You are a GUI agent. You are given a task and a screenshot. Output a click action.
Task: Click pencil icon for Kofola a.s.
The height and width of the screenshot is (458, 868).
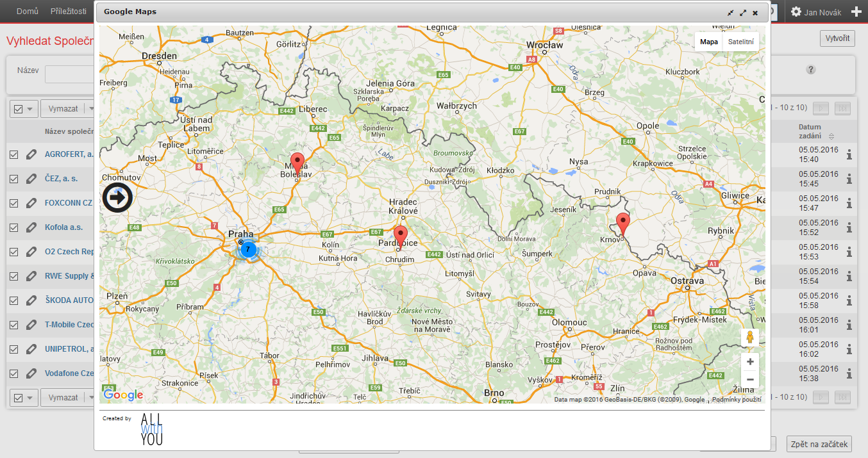point(31,227)
